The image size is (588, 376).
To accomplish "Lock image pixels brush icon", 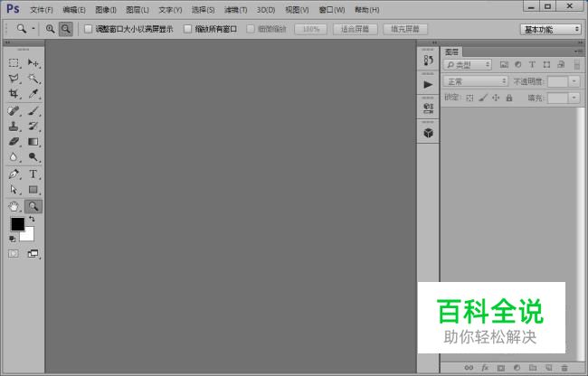I will click(x=483, y=99).
